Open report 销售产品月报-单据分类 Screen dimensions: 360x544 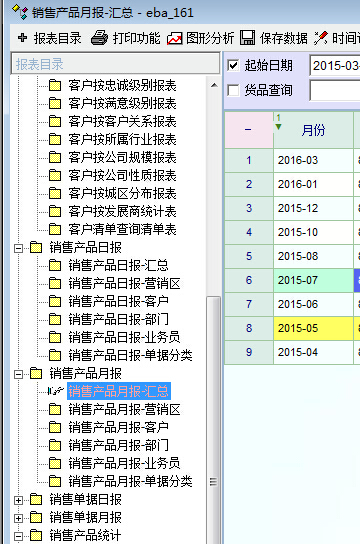[x=130, y=482]
